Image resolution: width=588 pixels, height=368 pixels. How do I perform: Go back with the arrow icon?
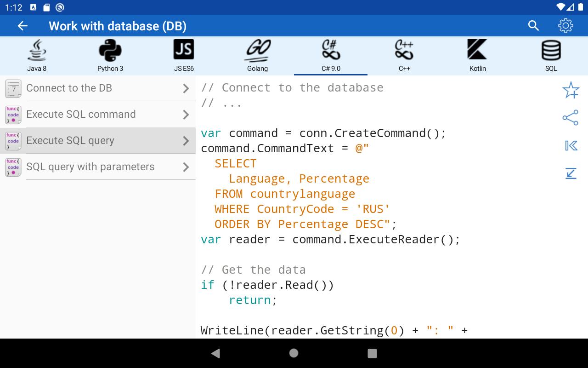tap(23, 26)
